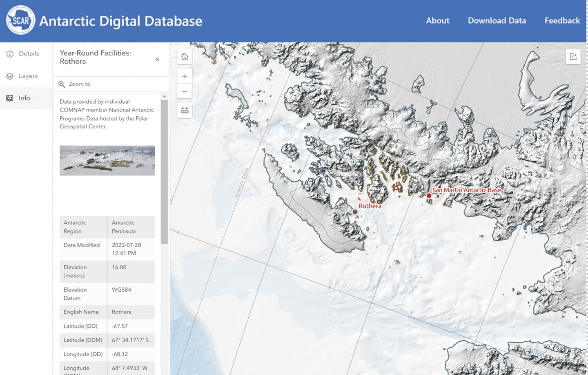This screenshot has width=588, height=375.
Task: Reset map to home extent
Action: tap(185, 57)
